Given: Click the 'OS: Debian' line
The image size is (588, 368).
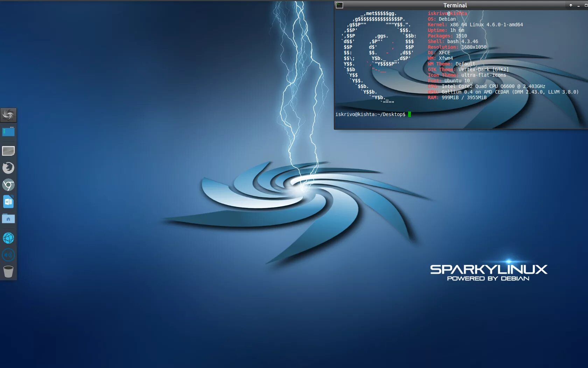Looking at the screenshot, I should [x=442, y=19].
